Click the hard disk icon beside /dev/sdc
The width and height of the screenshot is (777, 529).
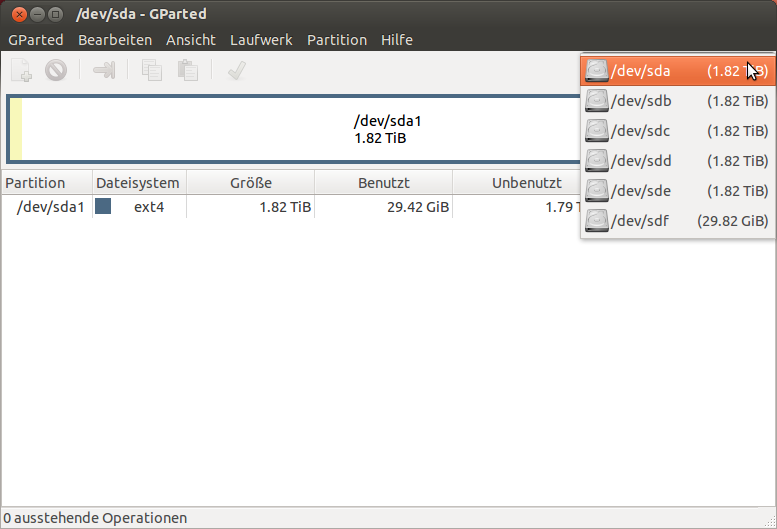coord(597,131)
